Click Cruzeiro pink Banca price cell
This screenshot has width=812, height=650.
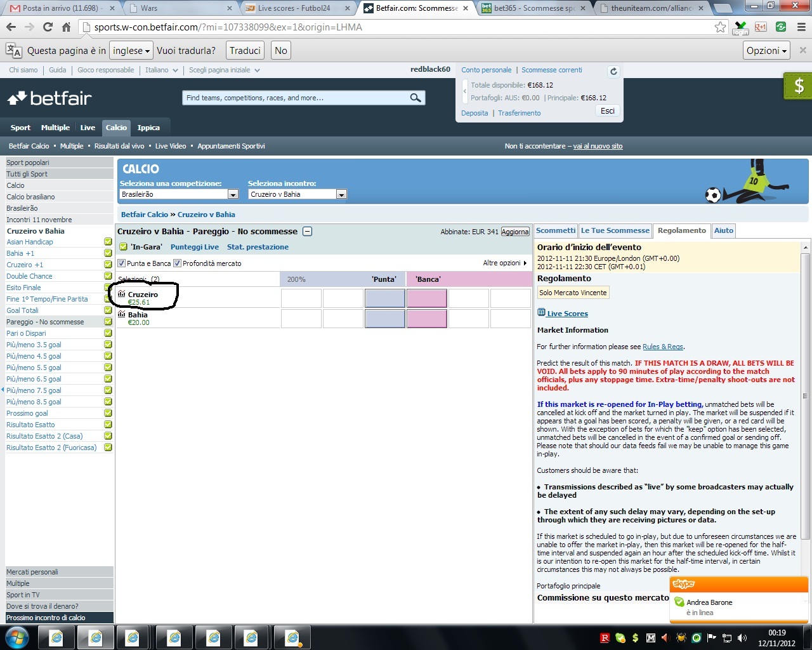(x=427, y=298)
